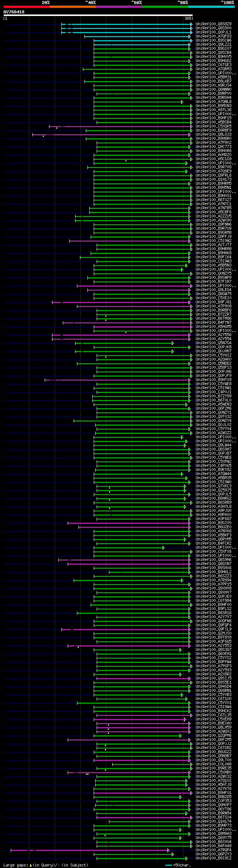The width and height of the screenshot is (238, 868).
Task: Select the UniRef100_Q9LEG4 label
Action: [x=213, y=290]
